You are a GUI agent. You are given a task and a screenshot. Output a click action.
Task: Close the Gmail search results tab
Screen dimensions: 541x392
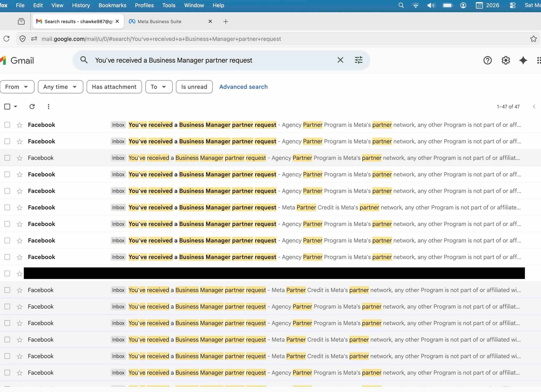[x=117, y=21]
